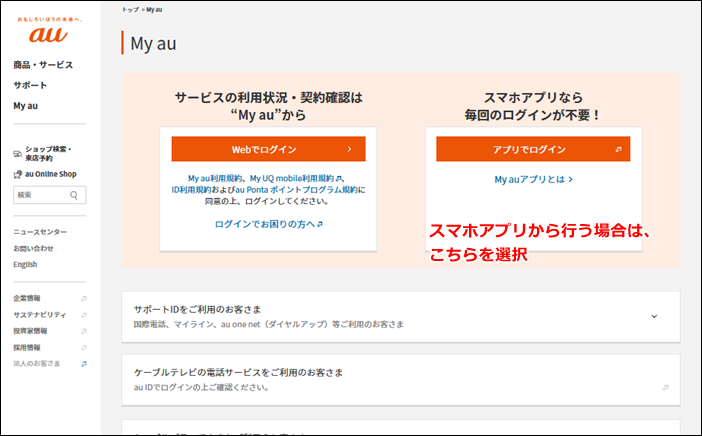Screen dimensions: 702x436
Task: Open ニュースセンター link
Action: pos(40,232)
